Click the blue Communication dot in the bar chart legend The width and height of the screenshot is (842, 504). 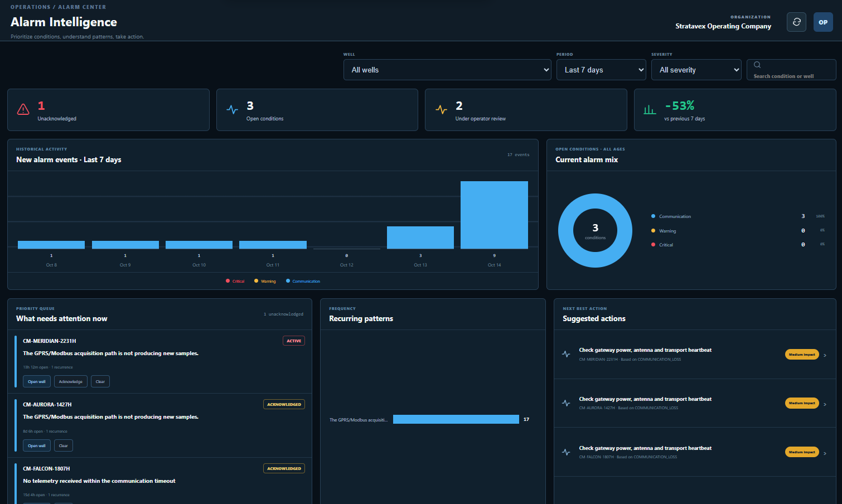(288, 281)
